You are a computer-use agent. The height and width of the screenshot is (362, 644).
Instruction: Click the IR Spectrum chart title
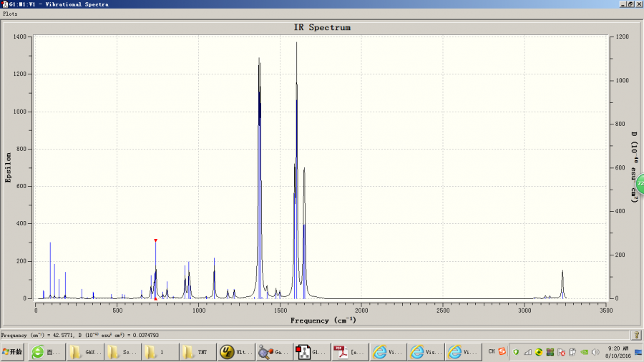[322, 27]
